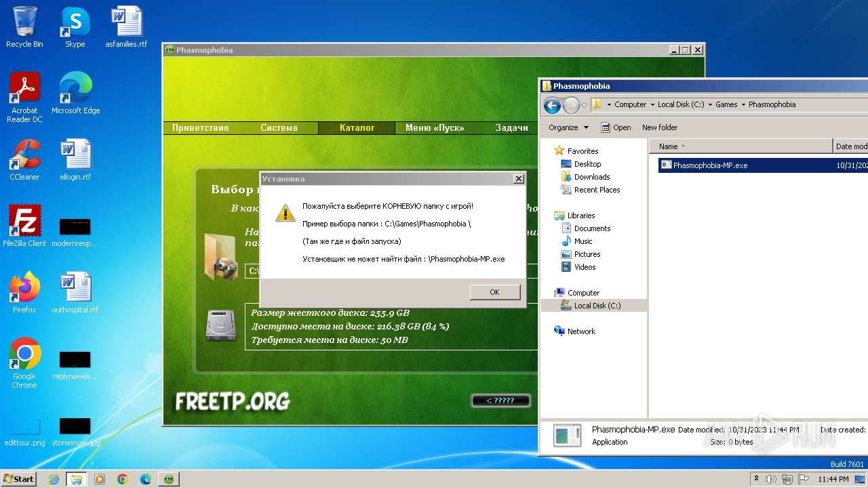Click the installer taskbar button
Viewport: 868px width, 488px height.
coord(169,479)
